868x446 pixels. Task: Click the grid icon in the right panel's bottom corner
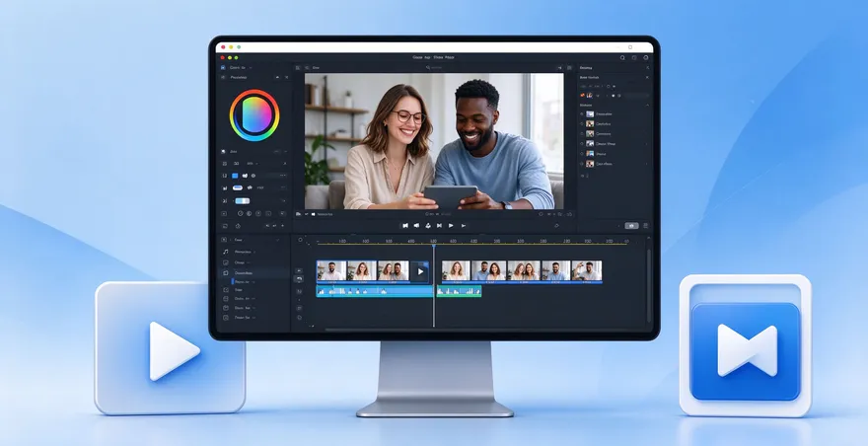[x=645, y=226]
